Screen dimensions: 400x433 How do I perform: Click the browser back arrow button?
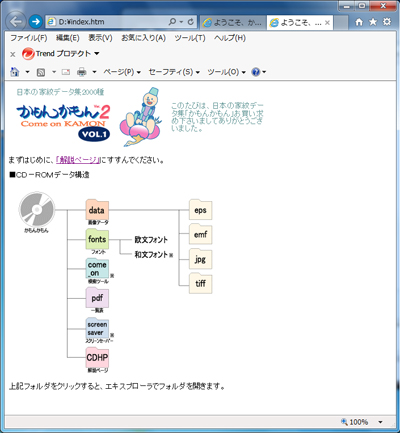pyautogui.click(x=16, y=22)
